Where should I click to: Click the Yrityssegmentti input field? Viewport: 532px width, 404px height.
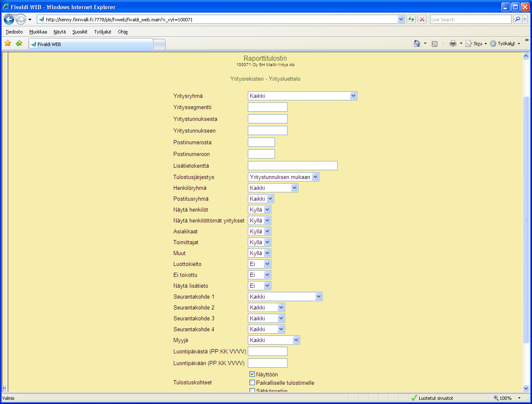[x=267, y=107]
